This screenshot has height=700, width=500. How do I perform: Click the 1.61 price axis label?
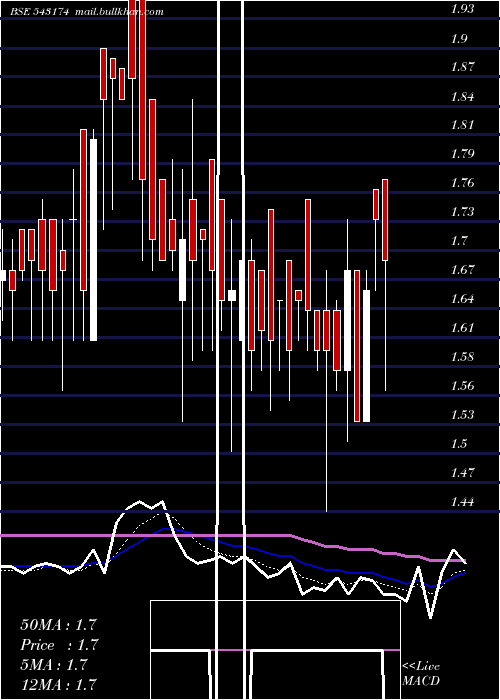point(463,328)
